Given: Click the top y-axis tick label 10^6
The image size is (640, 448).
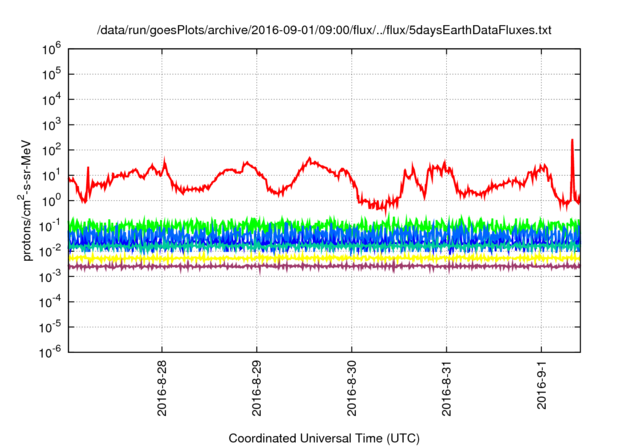Looking at the screenshot, I should tap(52, 48).
